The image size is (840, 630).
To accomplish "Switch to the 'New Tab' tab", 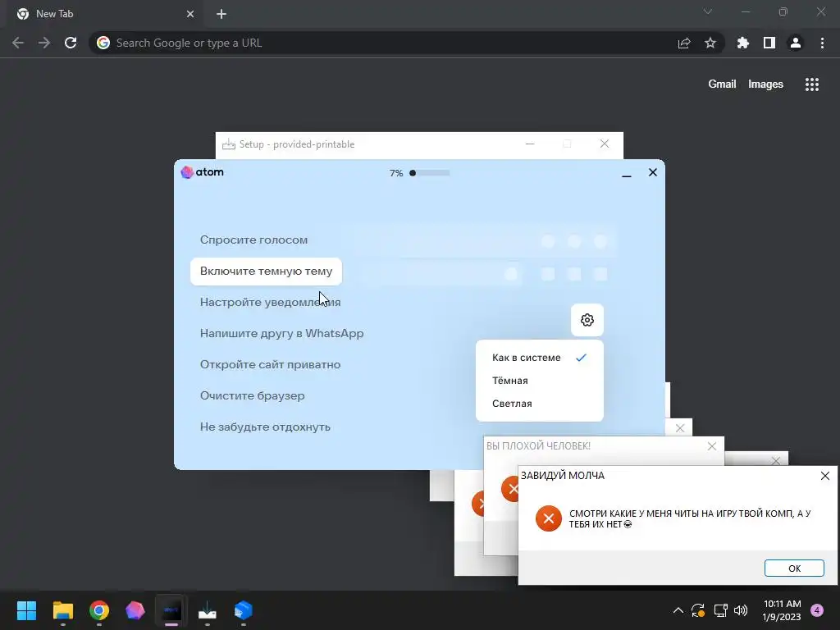I will [x=105, y=14].
